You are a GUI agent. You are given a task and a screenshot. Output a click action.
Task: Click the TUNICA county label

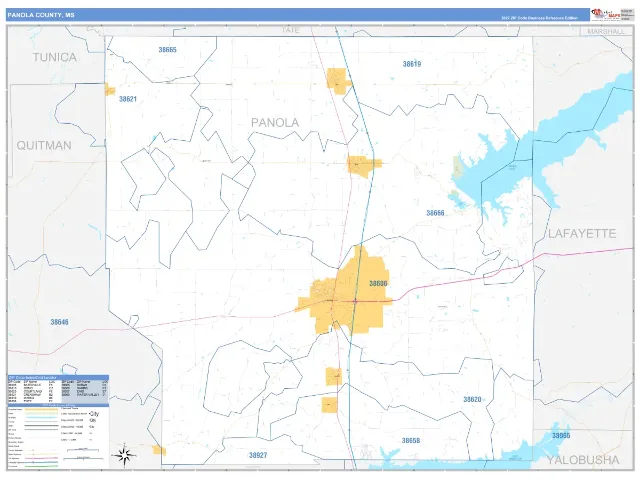point(55,57)
